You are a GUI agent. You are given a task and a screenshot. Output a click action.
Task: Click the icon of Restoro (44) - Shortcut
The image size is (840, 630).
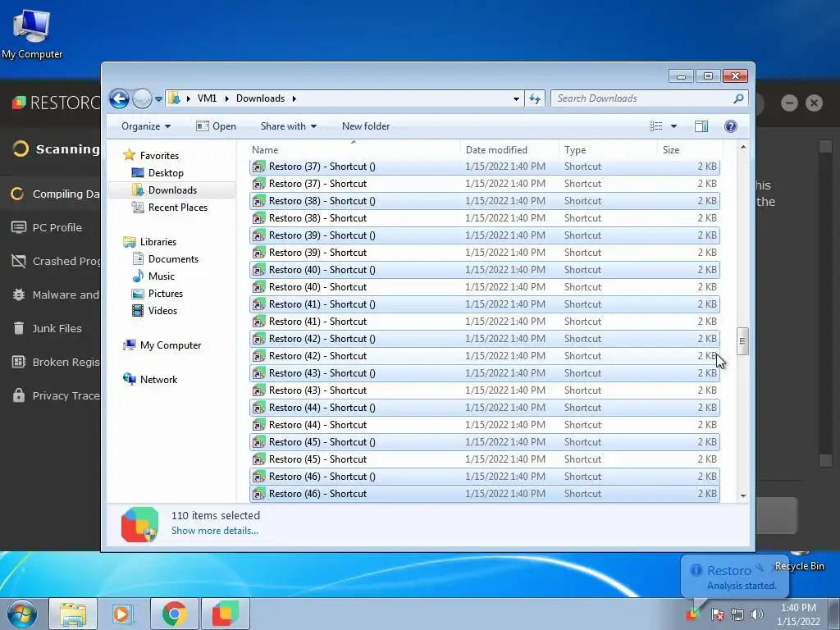pyautogui.click(x=258, y=425)
